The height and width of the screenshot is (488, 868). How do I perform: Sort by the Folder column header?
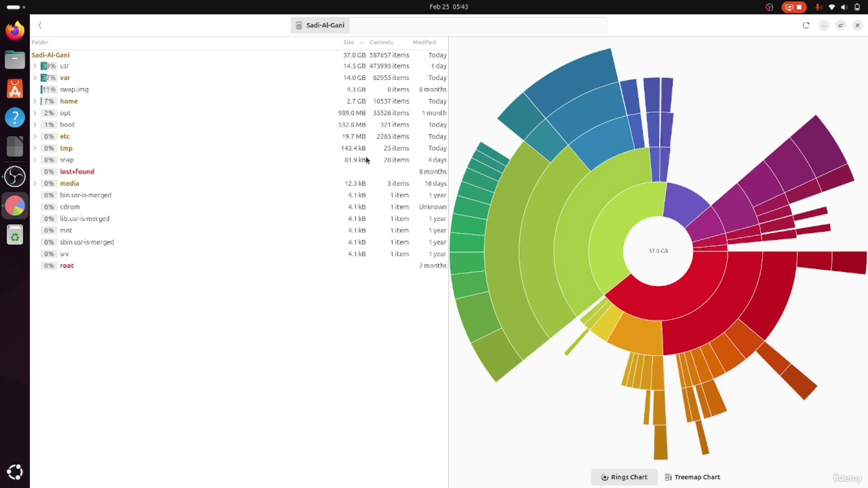pyautogui.click(x=40, y=42)
